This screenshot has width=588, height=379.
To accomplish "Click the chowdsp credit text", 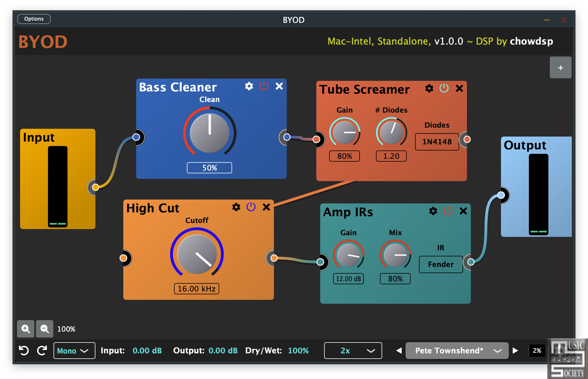I will 531,41.
